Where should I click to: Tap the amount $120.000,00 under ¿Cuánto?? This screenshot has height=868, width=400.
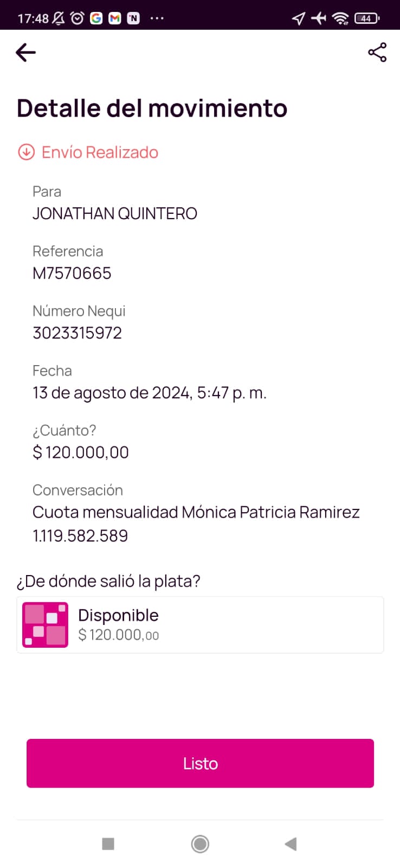tap(81, 452)
